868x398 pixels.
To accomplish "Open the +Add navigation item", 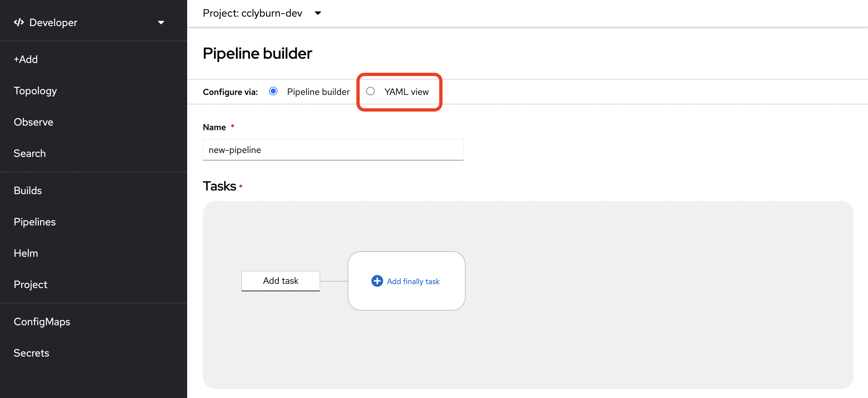I will coord(26,59).
